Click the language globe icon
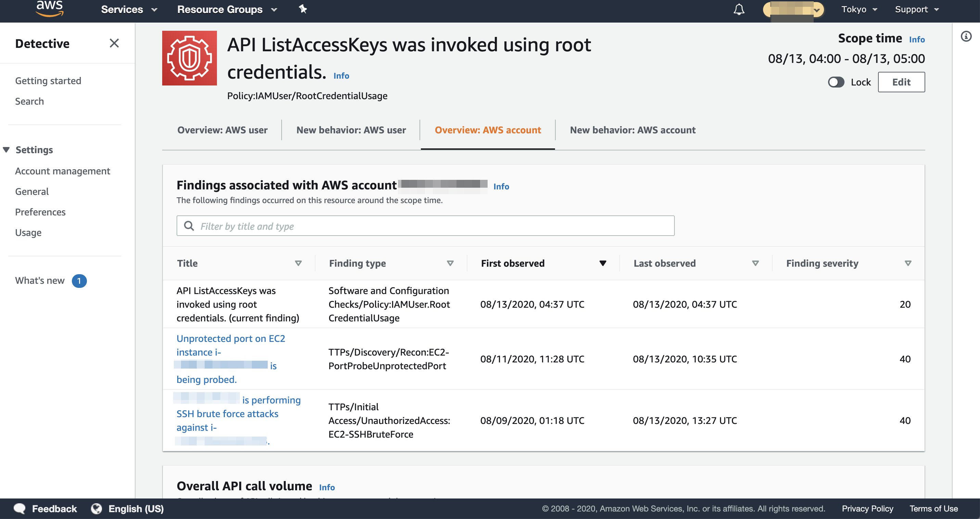The height and width of the screenshot is (519, 980). pyautogui.click(x=96, y=508)
